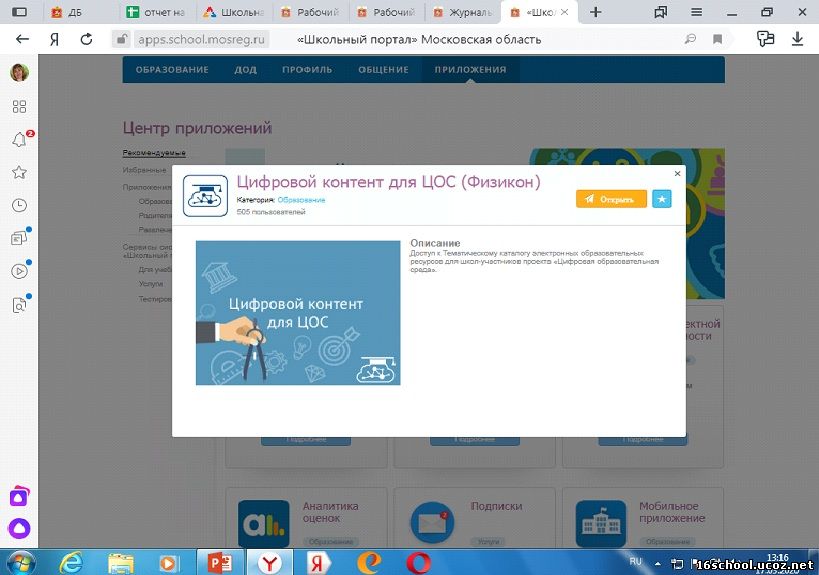Open notifications bell in sidebar
819x575 pixels.
point(20,139)
